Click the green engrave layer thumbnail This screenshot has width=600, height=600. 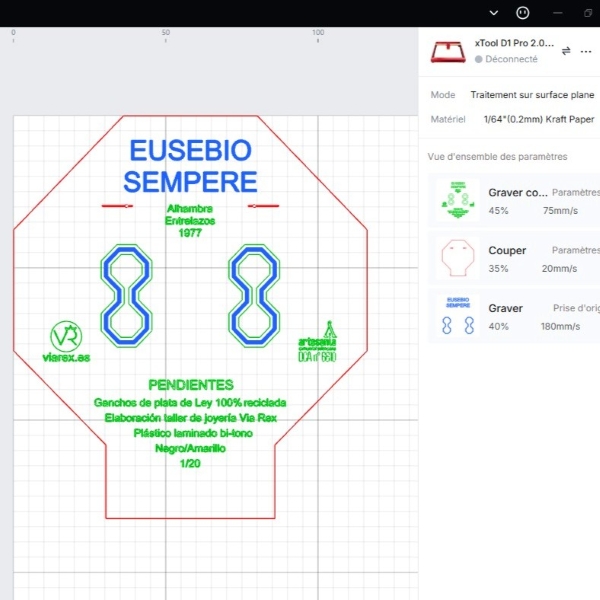(457, 201)
